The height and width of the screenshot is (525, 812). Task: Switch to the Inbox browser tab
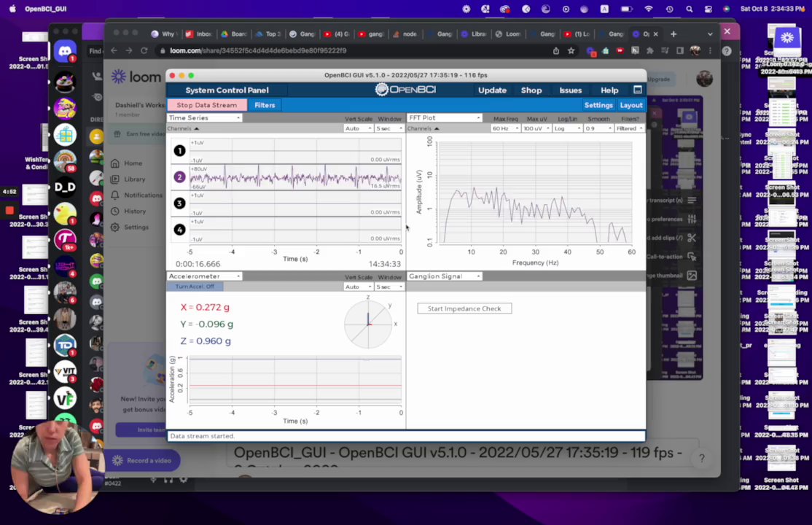point(199,34)
